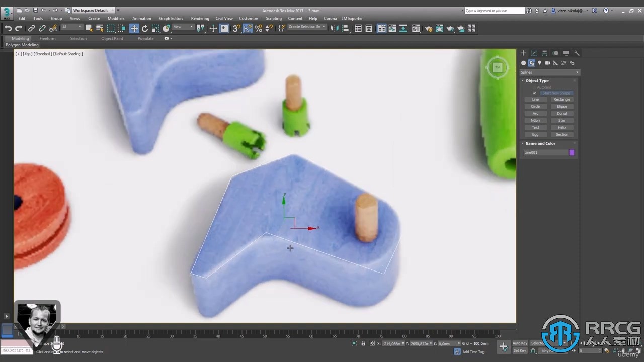Click the keyword search field
The width and height of the screenshot is (644, 362).
pos(494,10)
